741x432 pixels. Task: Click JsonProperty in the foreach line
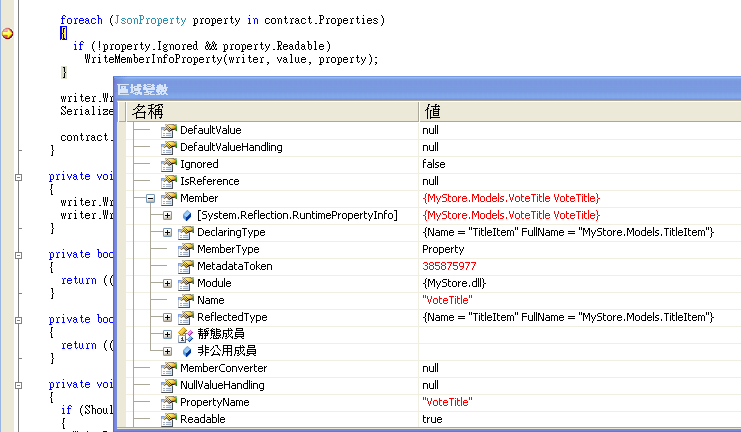(150, 20)
